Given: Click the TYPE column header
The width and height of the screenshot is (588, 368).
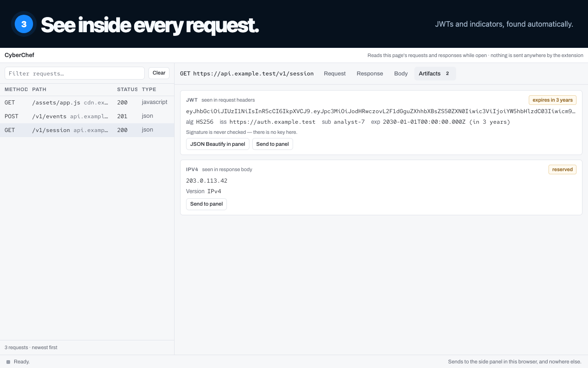Looking at the screenshot, I should coord(149,89).
